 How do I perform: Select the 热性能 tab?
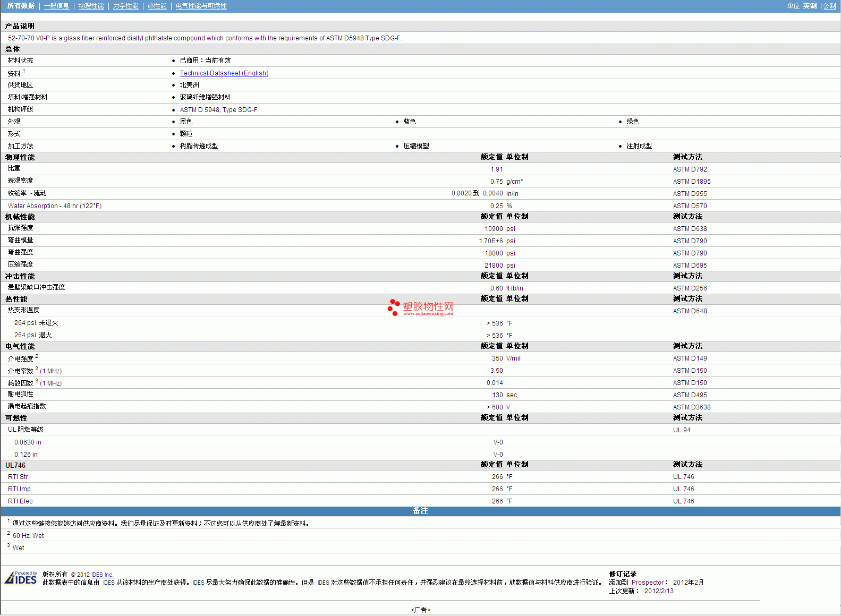click(x=157, y=6)
